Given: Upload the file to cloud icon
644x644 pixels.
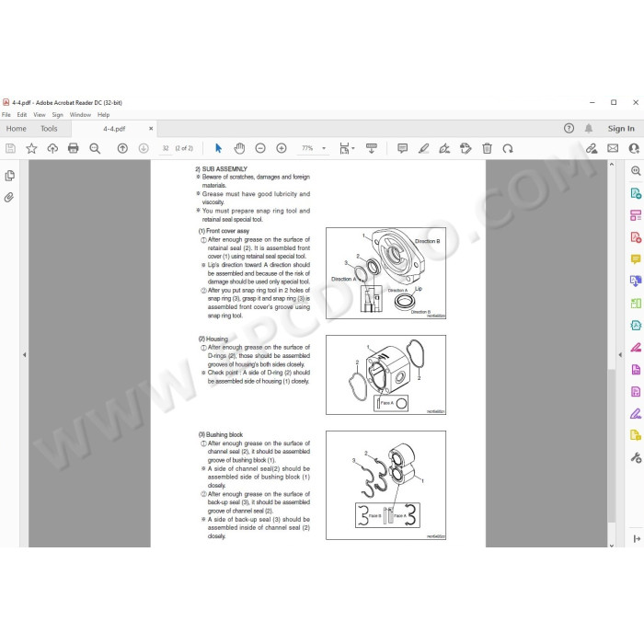Looking at the screenshot, I should (52, 148).
